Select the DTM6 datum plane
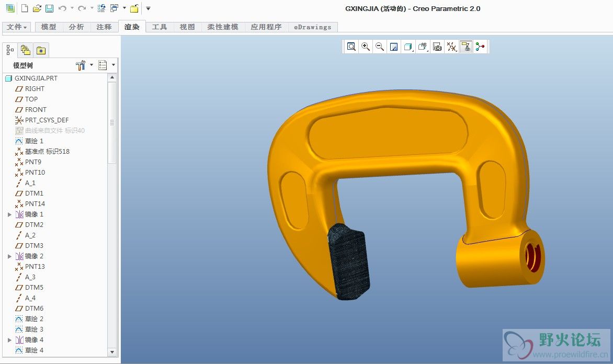This screenshot has height=364, width=613. pyautogui.click(x=29, y=309)
